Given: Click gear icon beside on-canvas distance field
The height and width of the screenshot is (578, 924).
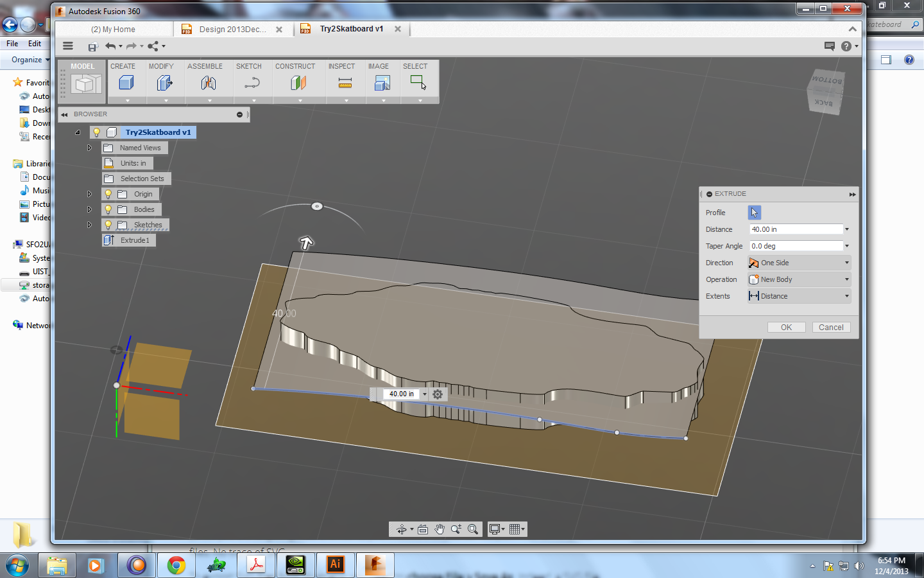Looking at the screenshot, I should click(438, 394).
